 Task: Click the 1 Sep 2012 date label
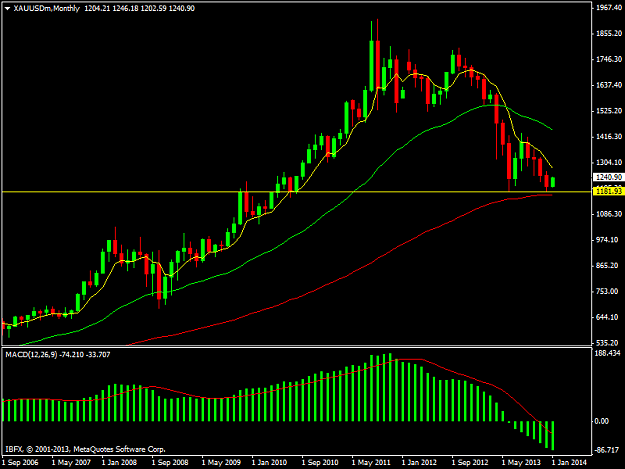point(470,463)
